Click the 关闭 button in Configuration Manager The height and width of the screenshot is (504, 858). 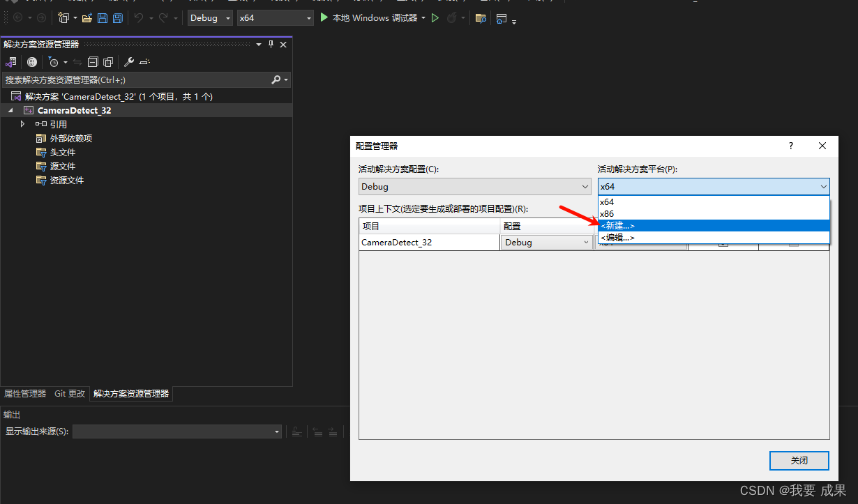(799, 461)
